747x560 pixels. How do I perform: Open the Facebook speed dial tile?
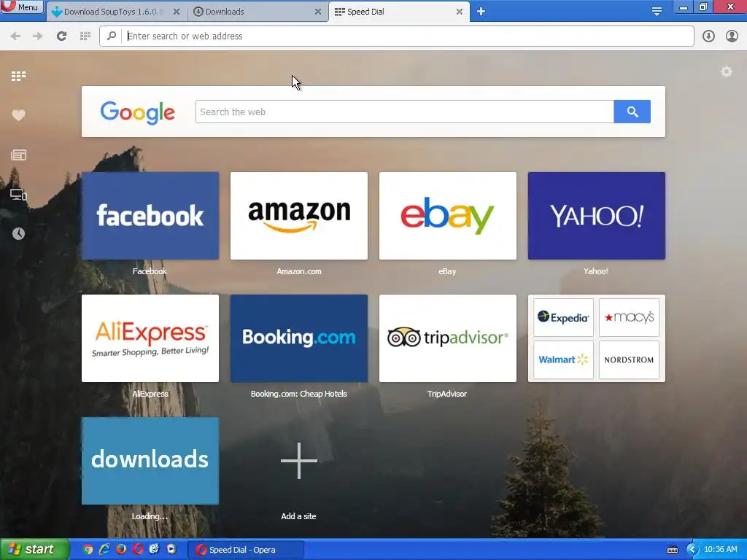[x=150, y=216]
